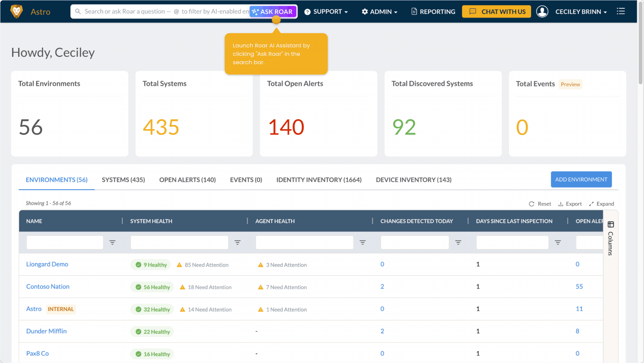Sort by Changes Detected Today column header
Screen dimensions: 644x363
417,221
